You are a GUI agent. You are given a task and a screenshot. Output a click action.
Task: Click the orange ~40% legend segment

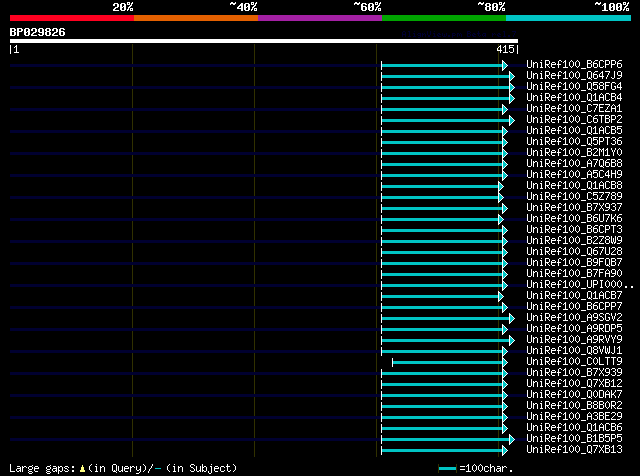196,18
